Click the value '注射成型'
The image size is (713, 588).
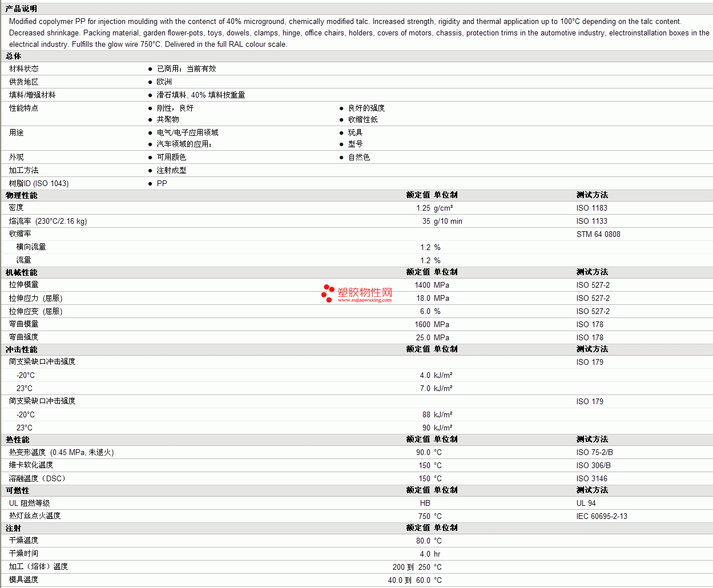[172, 170]
